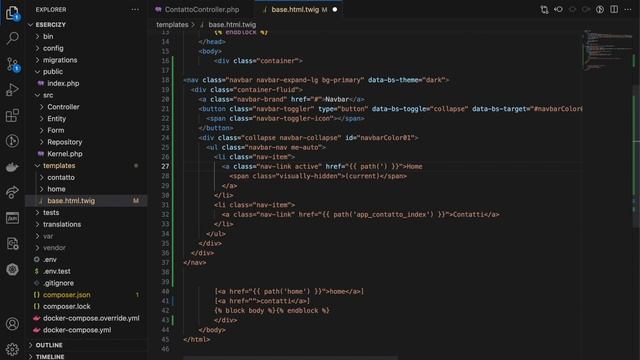Close unsaved base.html.twig tab dot
The image size is (640, 360).
click(x=335, y=9)
